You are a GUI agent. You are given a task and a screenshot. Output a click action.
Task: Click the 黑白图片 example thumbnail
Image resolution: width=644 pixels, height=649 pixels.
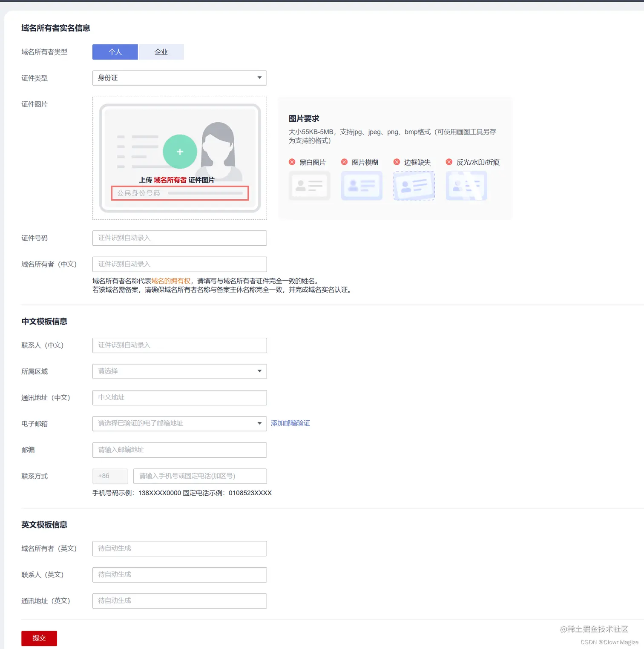(x=310, y=186)
